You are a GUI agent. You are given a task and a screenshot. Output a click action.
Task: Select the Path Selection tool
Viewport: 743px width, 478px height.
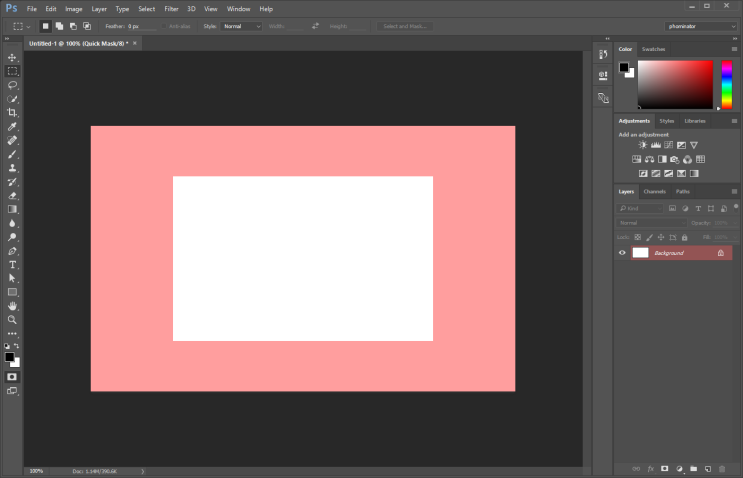tap(12, 279)
